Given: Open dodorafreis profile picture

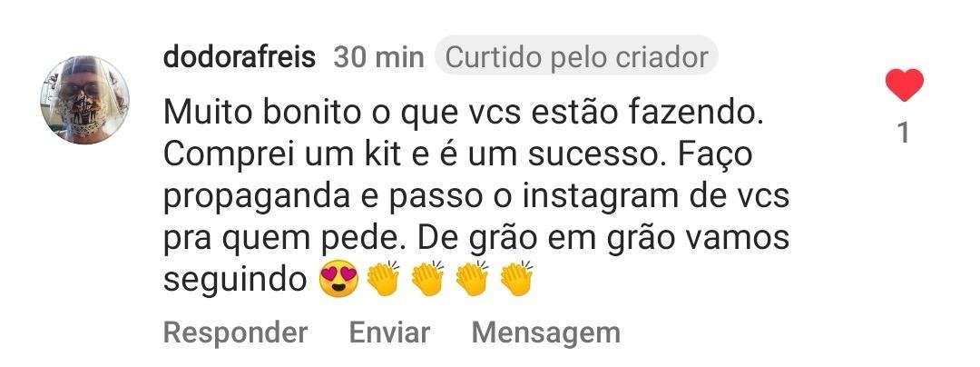Looking at the screenshot, I should tap(84, 100).
